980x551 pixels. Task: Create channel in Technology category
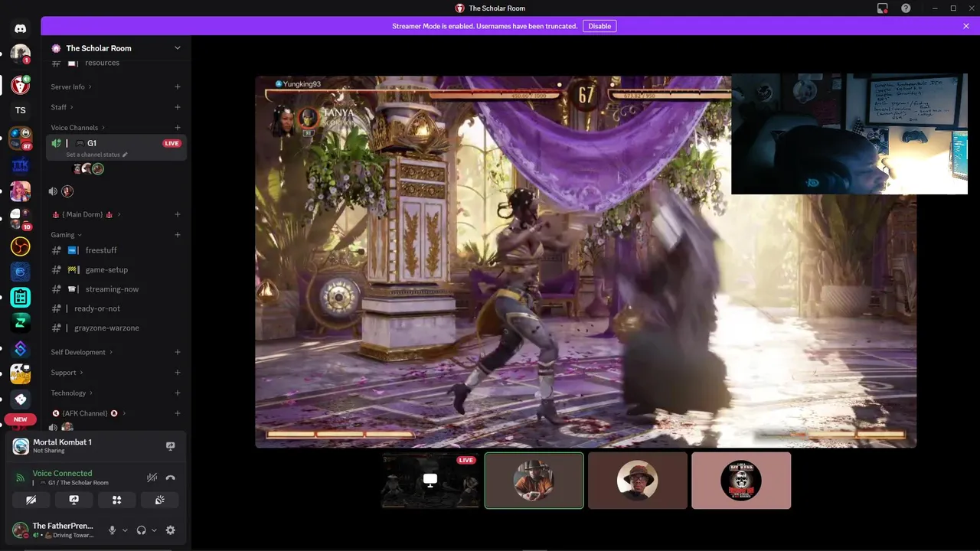[x=178, y=393]
